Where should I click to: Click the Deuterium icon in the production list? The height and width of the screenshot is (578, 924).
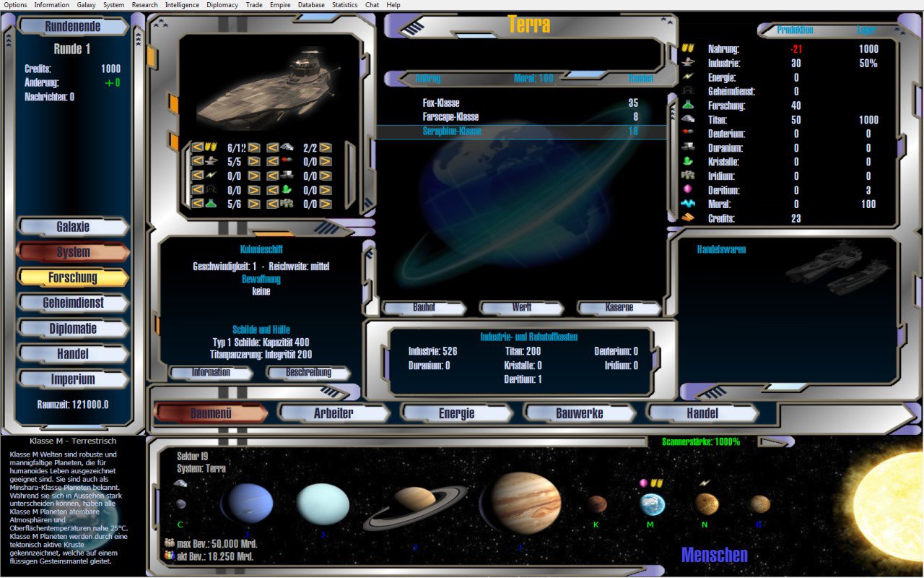click(x=689, y=133)
